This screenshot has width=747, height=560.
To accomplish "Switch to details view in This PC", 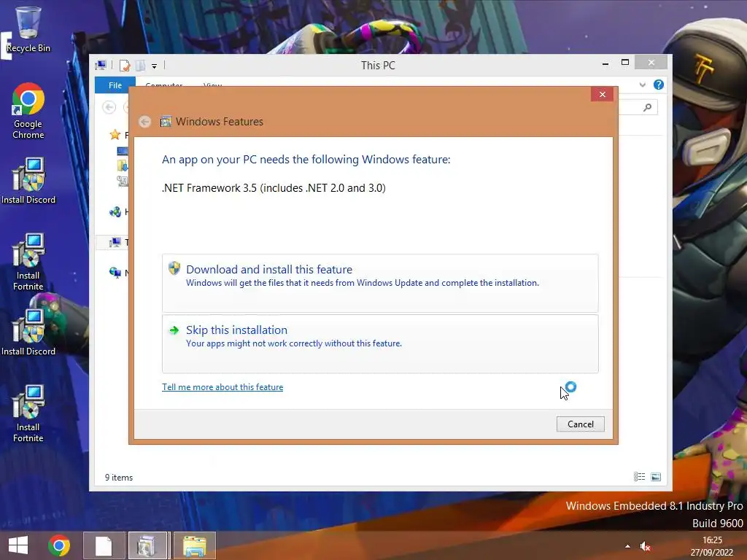I will [639, 477].
